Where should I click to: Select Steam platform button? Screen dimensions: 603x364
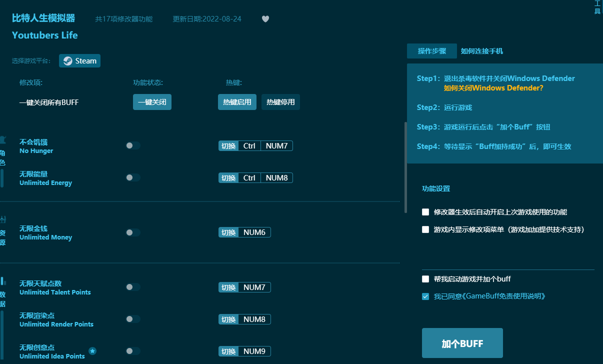[x=80, y=61]
